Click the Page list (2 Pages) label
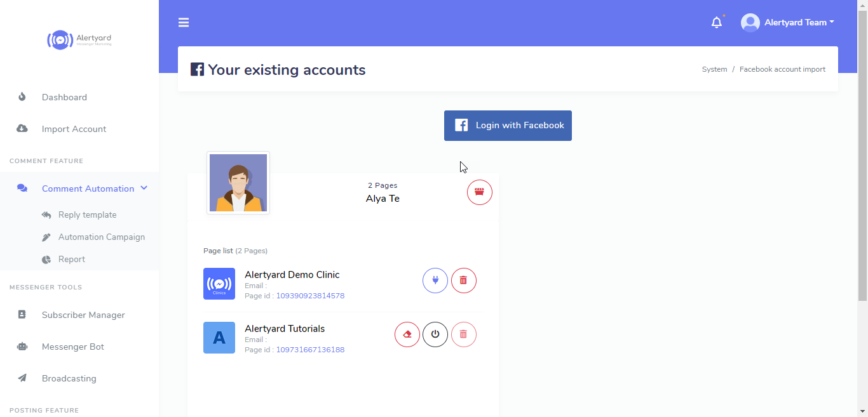 pos(235,251)
